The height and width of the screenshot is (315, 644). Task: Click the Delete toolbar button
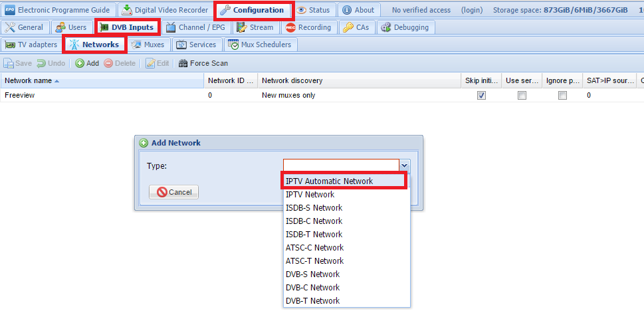(x=120, y=63)
